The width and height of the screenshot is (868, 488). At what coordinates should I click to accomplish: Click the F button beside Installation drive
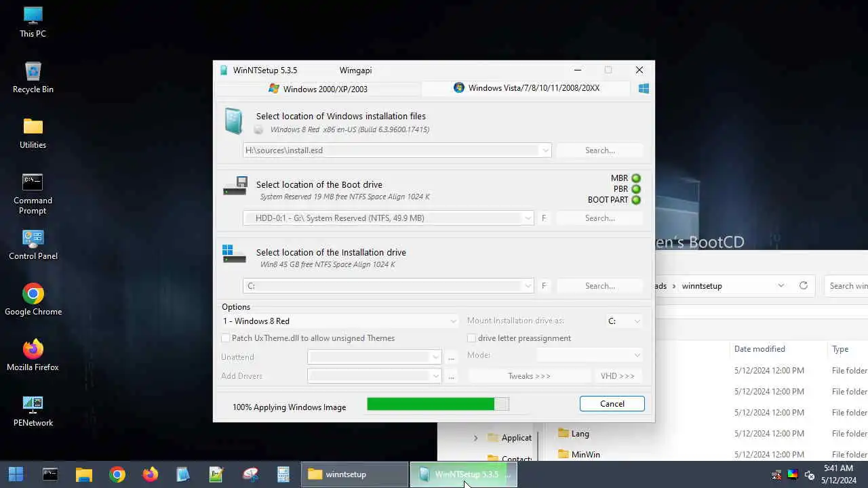(x=544, y=286)
